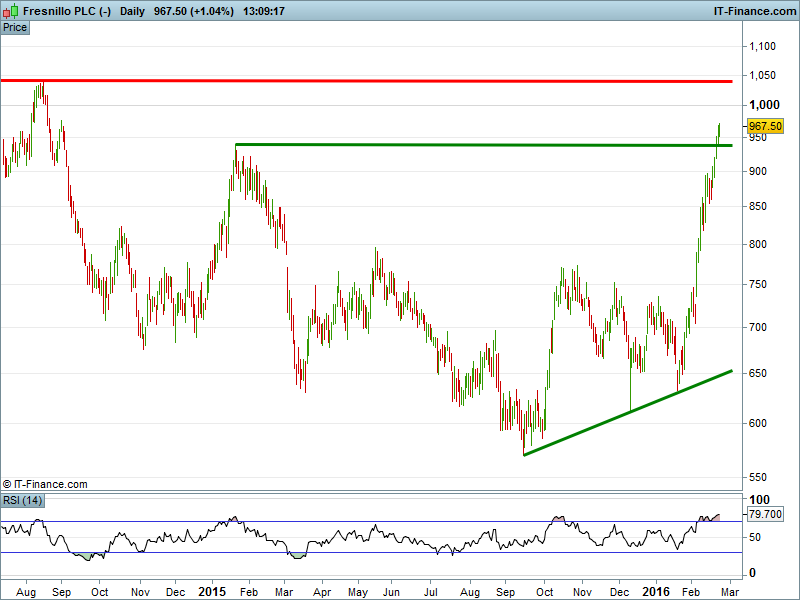Click the IT-Finance.com header link
The width and height of the screenshot is (800, 600).
coord(753,11)
